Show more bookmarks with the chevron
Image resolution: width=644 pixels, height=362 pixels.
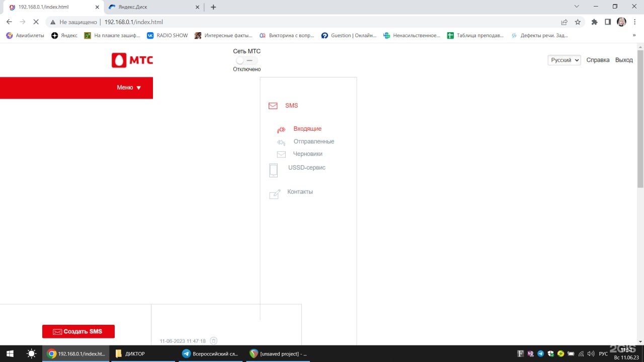[634, 36]
